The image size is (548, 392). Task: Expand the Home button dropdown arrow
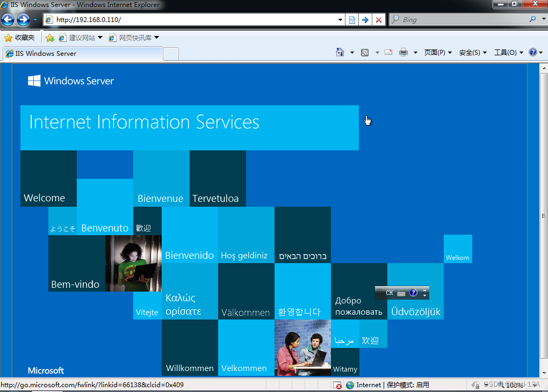(x=352, y=53)
